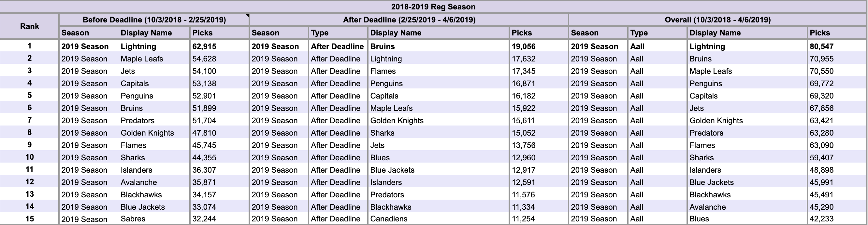Click the comment indicator triangle on Before Deadline header

247,16
